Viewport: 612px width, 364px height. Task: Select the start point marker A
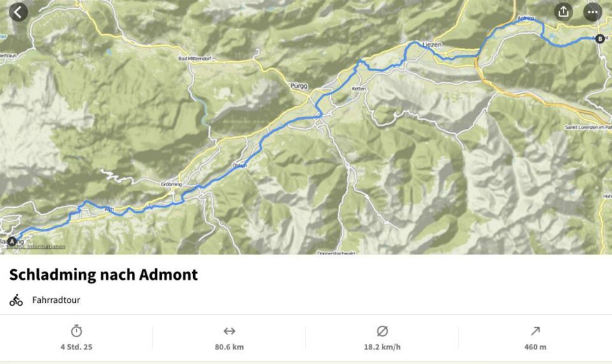coord(12,242)
